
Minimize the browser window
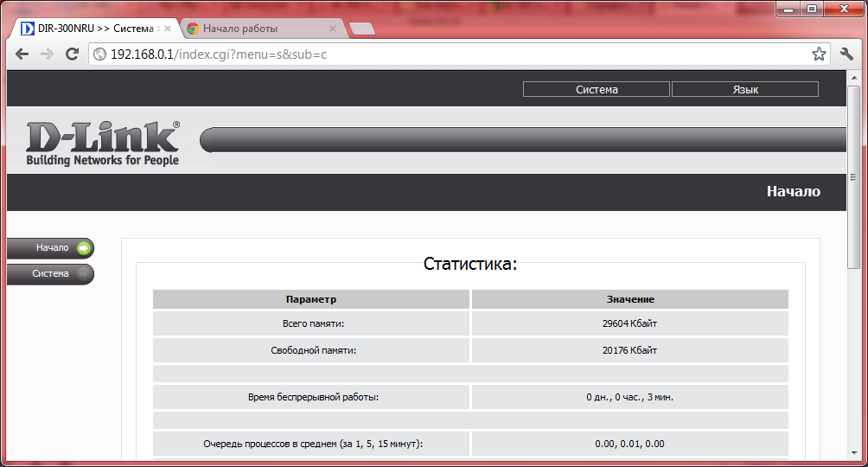788,9
